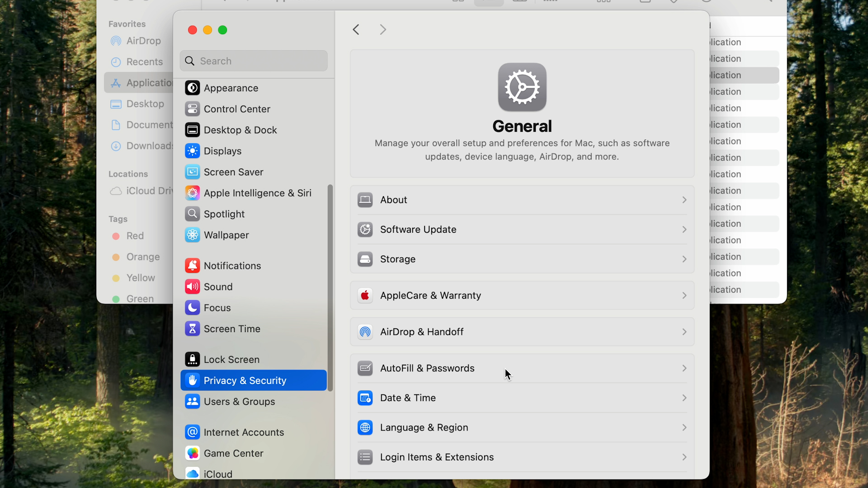This screenshot has width=868, height=488.
Task: Click the large General gear icon
Action: pyautogui.click(x=522, y=87)
